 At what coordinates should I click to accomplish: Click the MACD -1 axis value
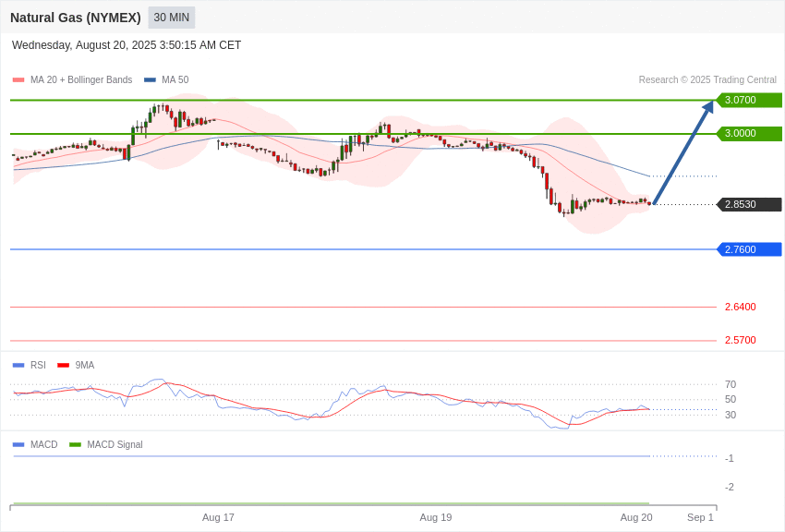point(730,458)
